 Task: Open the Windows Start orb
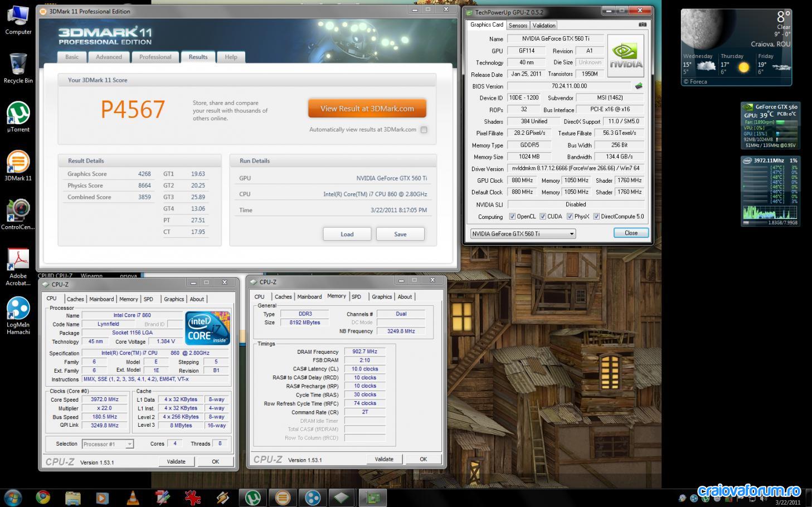pos(13,497)
